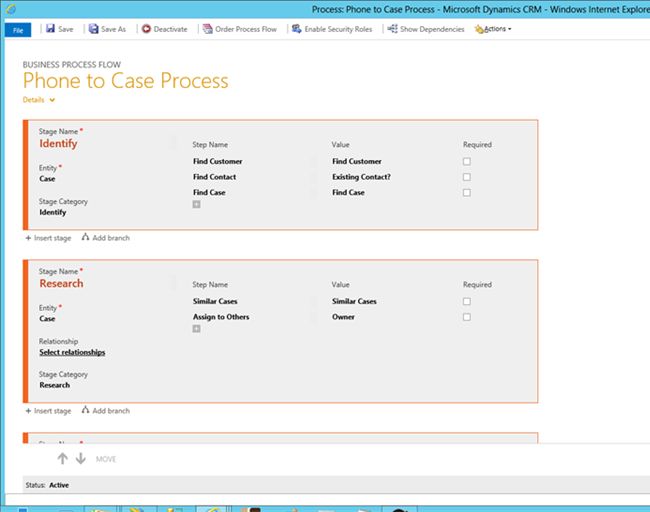Click the Move up arrow
Viewport: 650px width, 512px height.
[x=63, y=459]
